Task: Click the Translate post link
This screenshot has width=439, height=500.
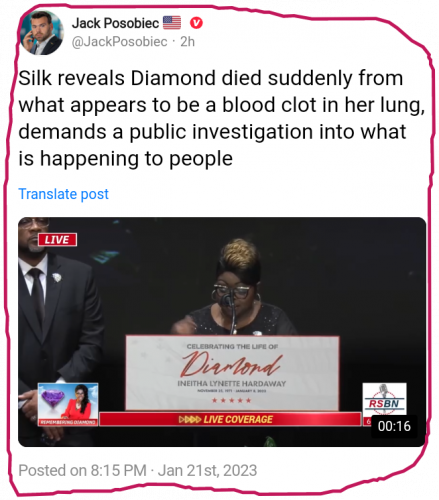Action: click(x=63, y=194)
